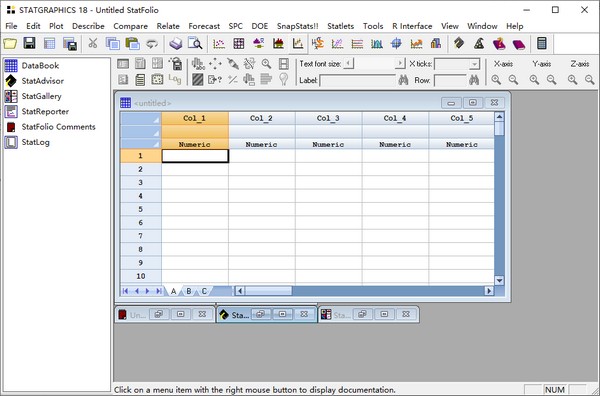Click the horizontal scrollbar thumb in datasheet

tap(268, 291)
